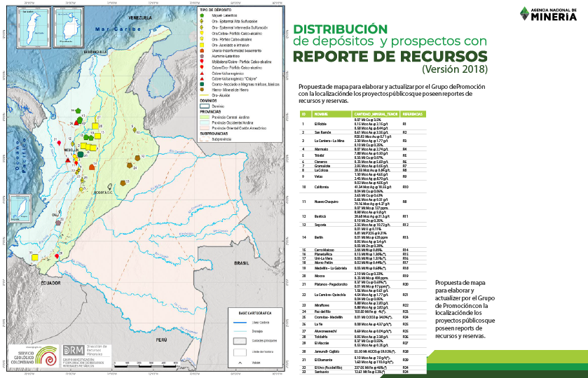This screenshot has width=588, height=378.
Task: Click the San Andrés island inset map
Action: pyautogui.click(x=34, y=28)
